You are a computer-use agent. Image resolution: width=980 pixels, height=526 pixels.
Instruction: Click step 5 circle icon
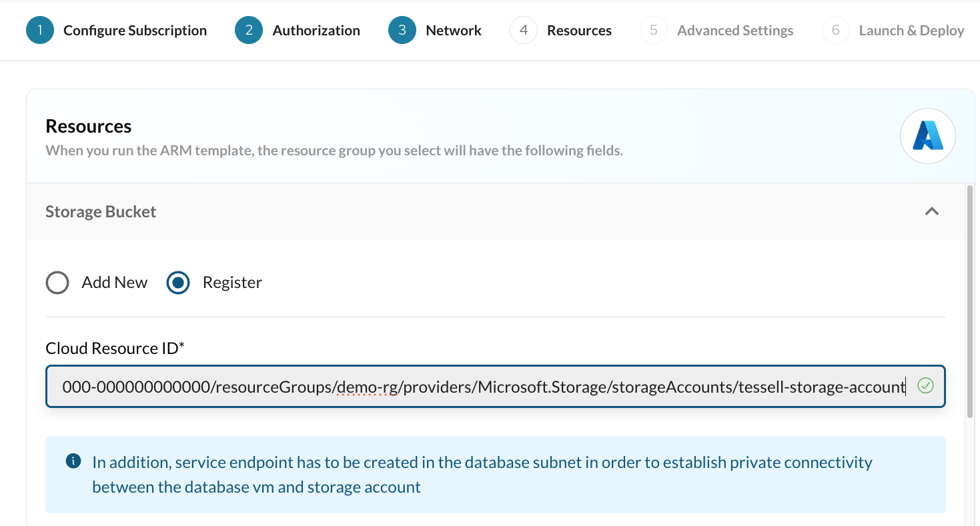coord(654,31)
